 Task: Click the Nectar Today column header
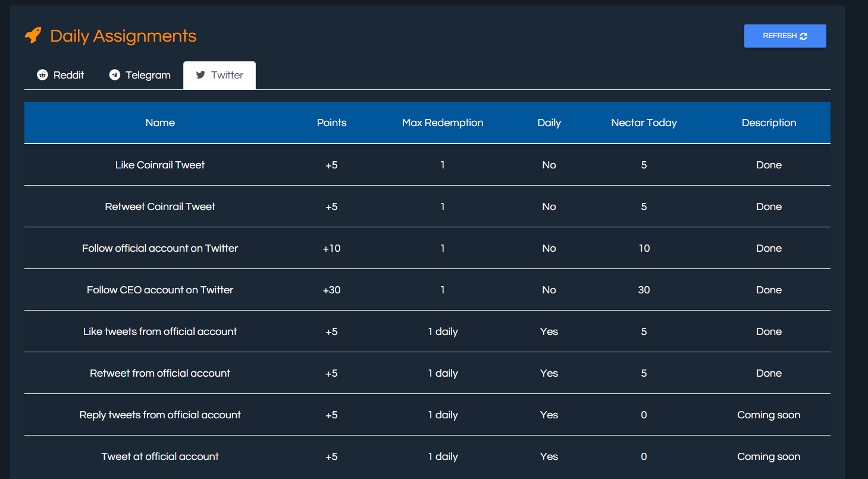point(644,123)
